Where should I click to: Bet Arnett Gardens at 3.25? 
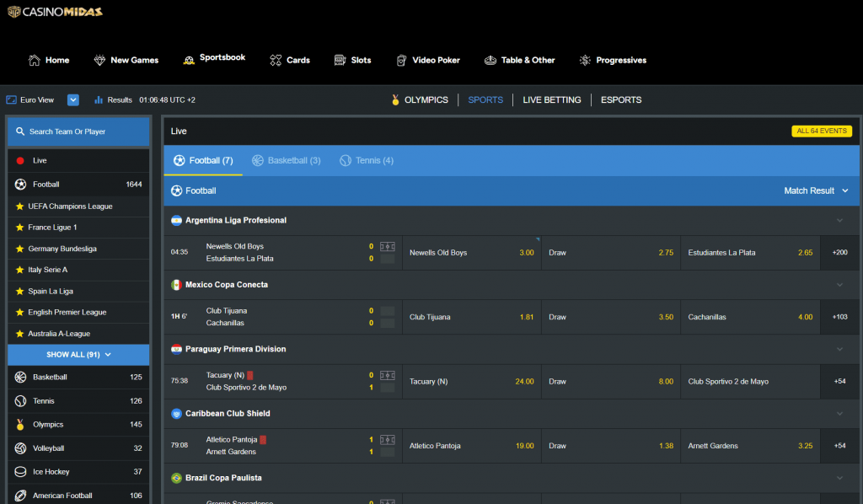[x=750, y=446]
